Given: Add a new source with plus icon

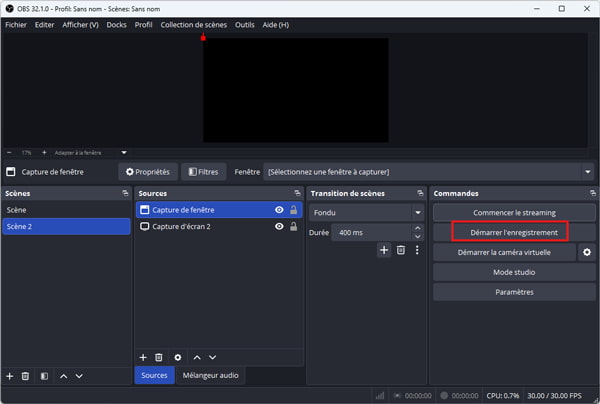Looking at the screenshot, I should coord(143,357).
